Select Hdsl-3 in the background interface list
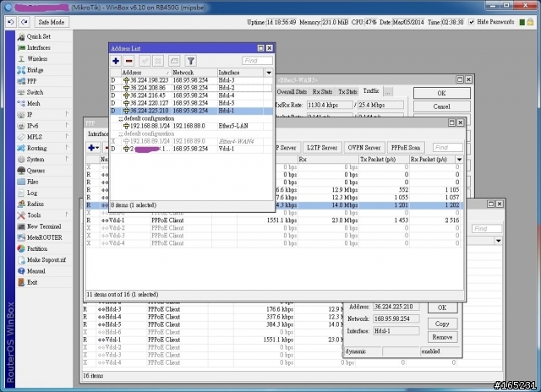 [x=212, y=309]
